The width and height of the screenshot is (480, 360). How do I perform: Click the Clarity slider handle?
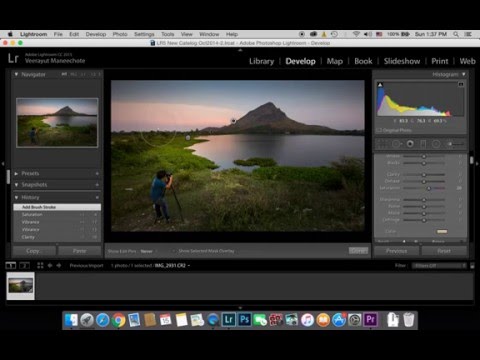click(424, 175)
